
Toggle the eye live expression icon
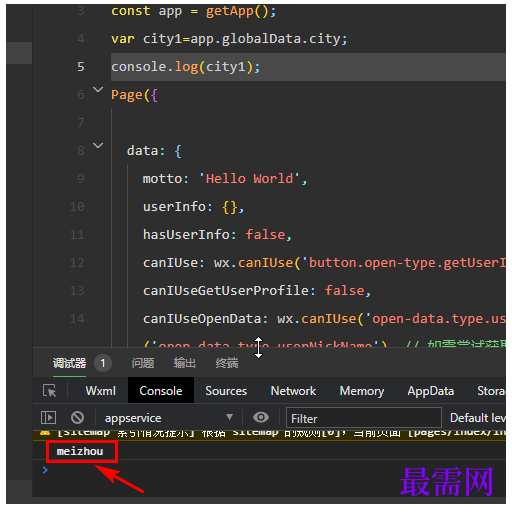[x=261, y=417]
